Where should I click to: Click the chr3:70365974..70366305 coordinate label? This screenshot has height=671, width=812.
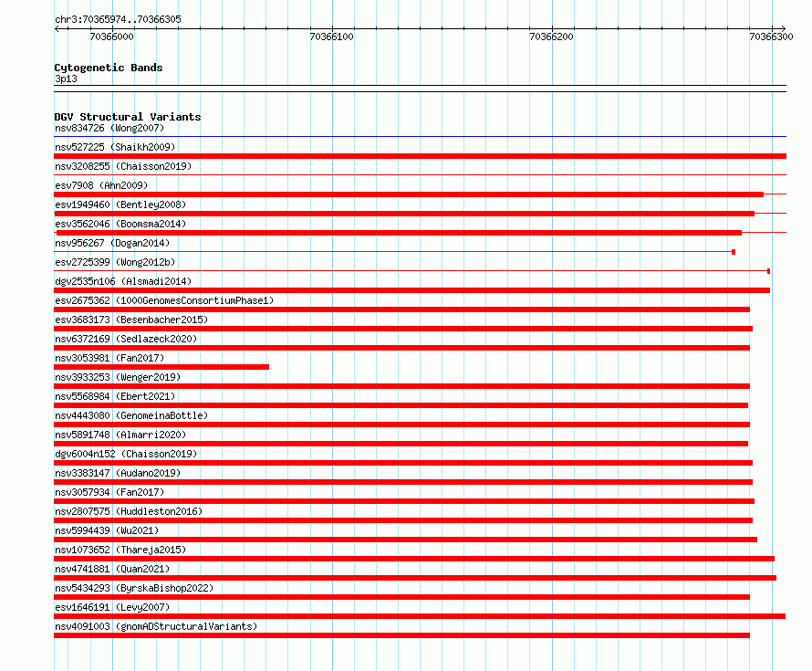click(118, 19)
